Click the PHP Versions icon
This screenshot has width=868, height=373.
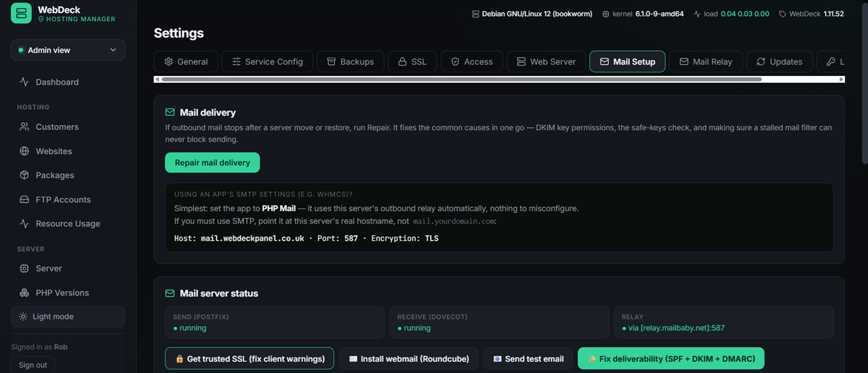click(x=24, y=293)
